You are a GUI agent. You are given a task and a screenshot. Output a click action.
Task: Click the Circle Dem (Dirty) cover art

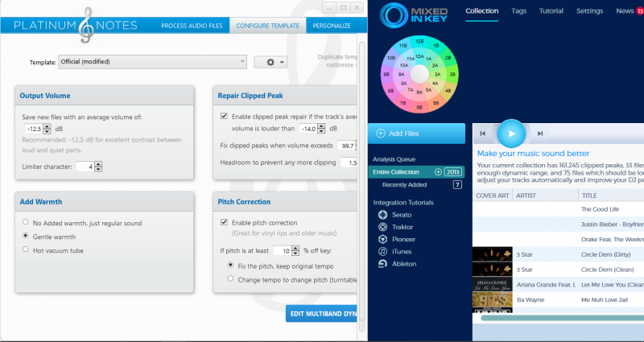[x=493, y=254]
